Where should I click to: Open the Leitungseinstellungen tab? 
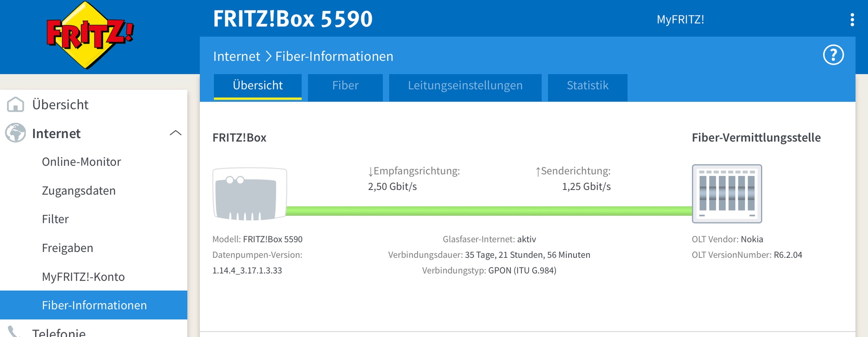pos(465,85)
